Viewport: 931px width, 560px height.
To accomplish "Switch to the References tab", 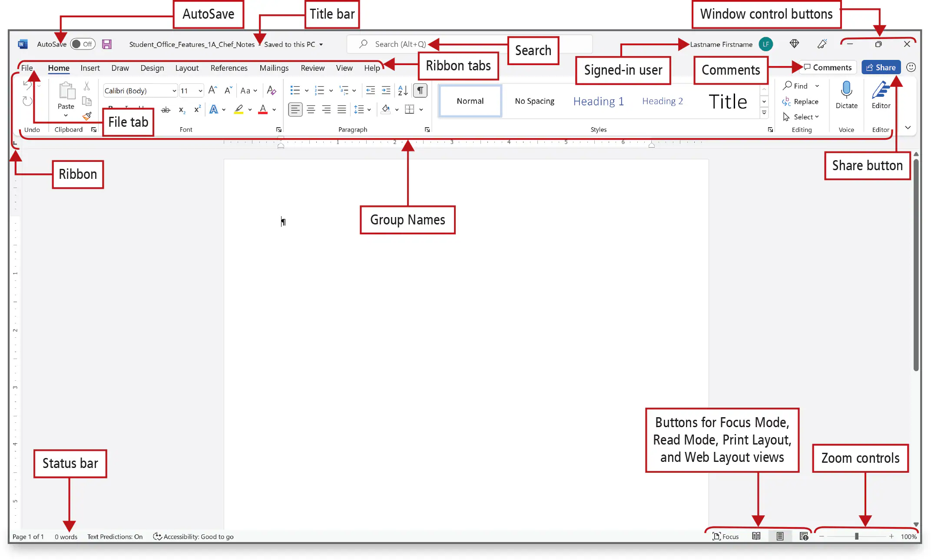I will coord(229,68).
